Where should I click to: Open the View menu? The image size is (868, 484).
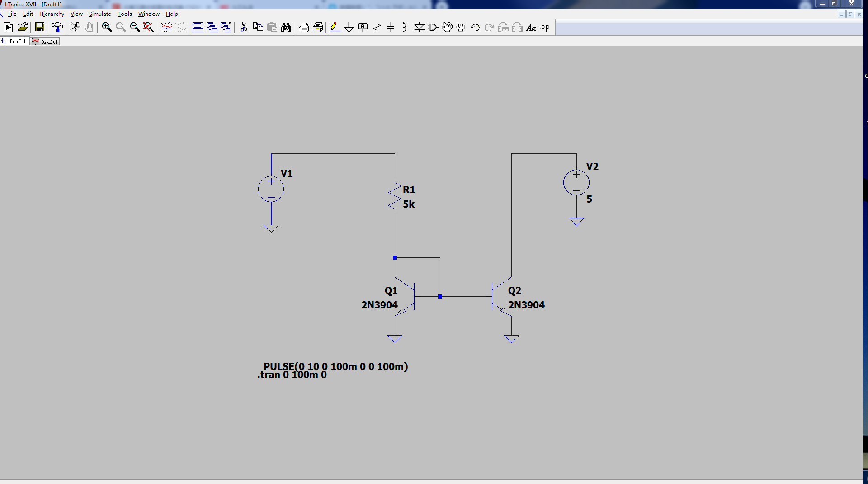coord(76,14)
